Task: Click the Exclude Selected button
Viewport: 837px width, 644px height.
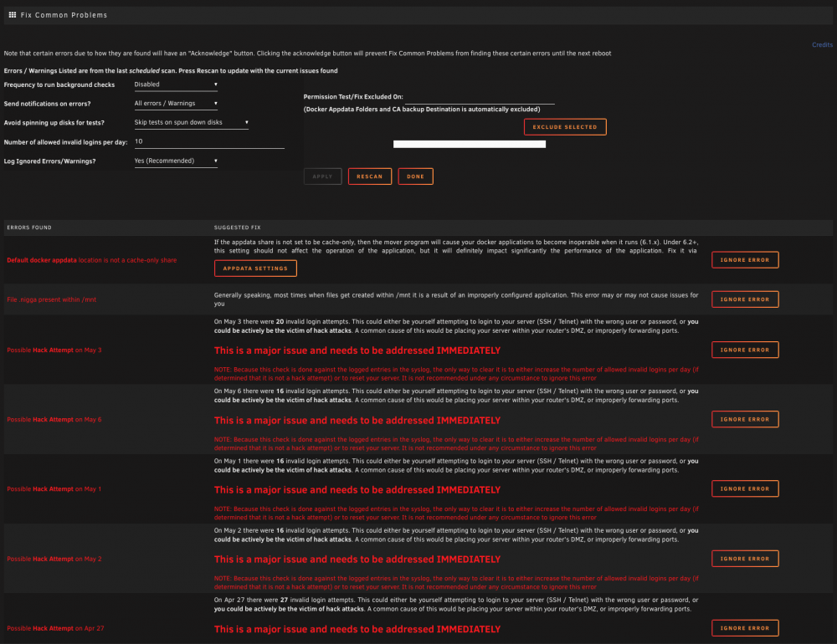Action: click(565, 127)
